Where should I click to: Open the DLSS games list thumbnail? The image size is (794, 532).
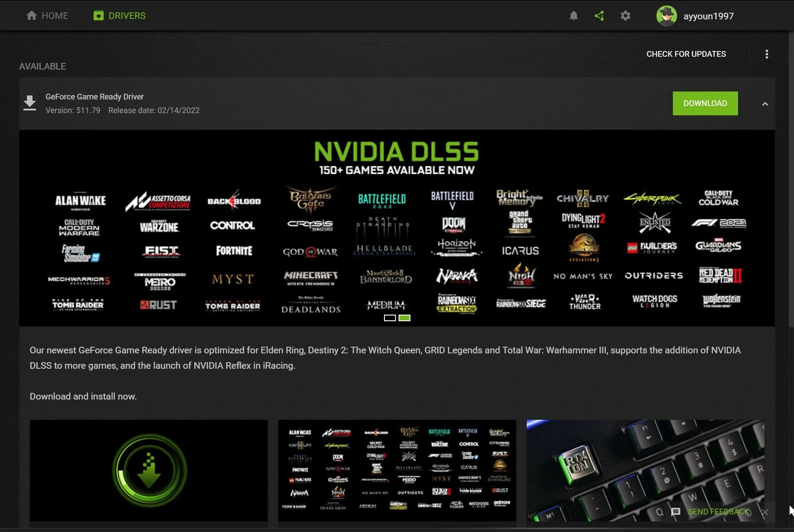pyautogui.click(x=397, y=470)
